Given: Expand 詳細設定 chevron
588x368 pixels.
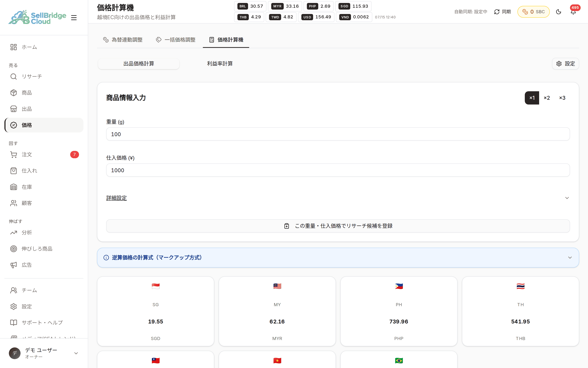Looking at the screenshot, I should (567, 198).
